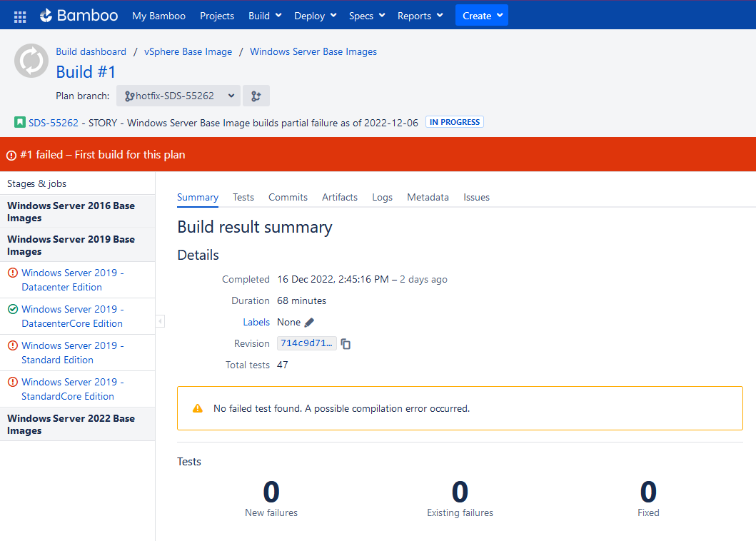Click the '68 minutes' duration value
Screen dimensions: 756x541
click(x=302, y=301)
